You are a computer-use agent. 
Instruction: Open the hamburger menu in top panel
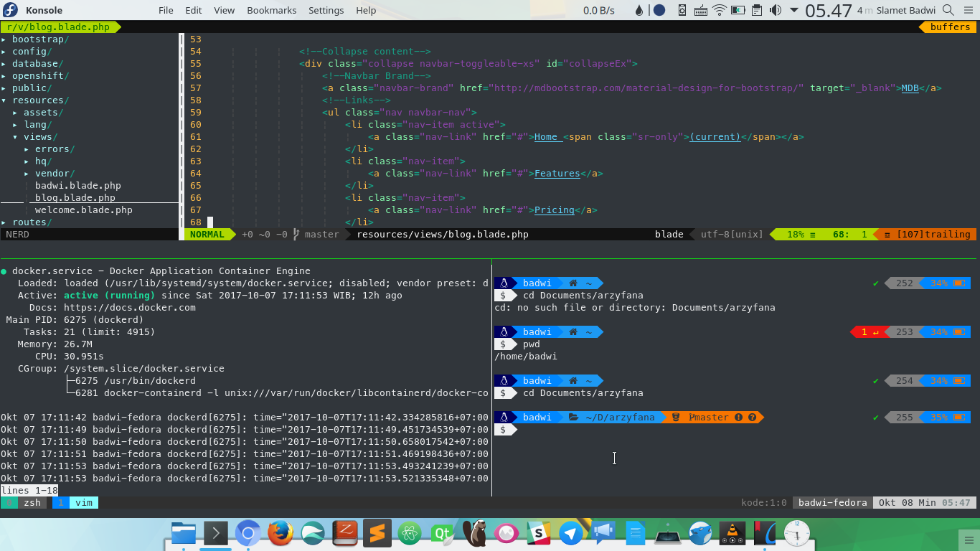click(x=967, y=10)
